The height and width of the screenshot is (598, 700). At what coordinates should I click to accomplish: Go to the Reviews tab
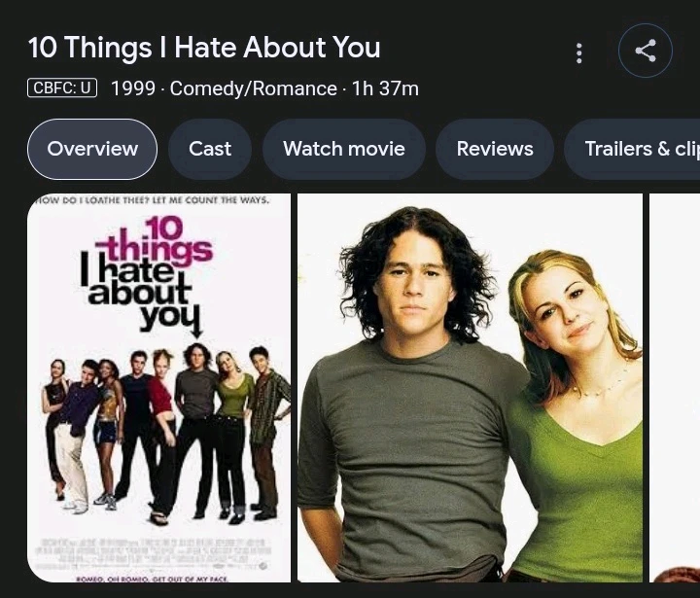tap(495, 149)
